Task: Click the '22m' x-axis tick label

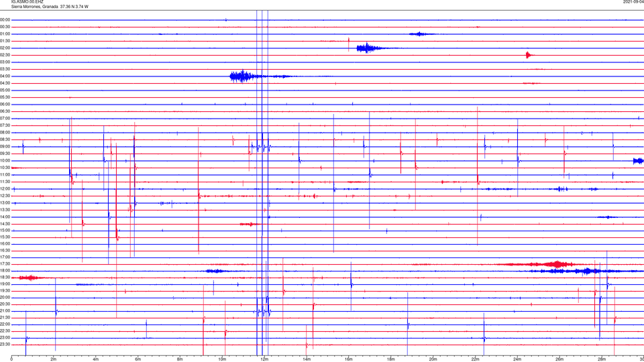Action: click(475, 359)
